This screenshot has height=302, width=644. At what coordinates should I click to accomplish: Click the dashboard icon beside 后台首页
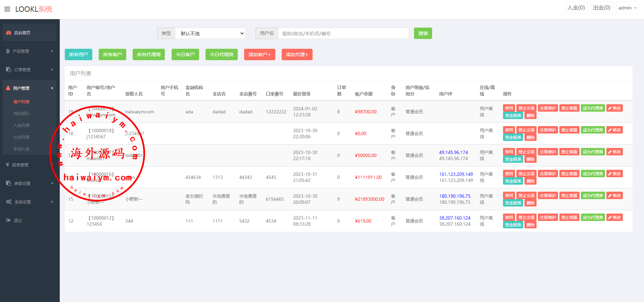9,33
